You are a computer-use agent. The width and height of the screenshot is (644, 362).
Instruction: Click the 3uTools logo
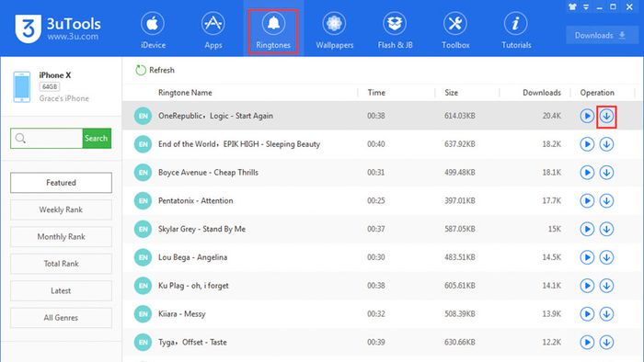click(x=57, y=28)
